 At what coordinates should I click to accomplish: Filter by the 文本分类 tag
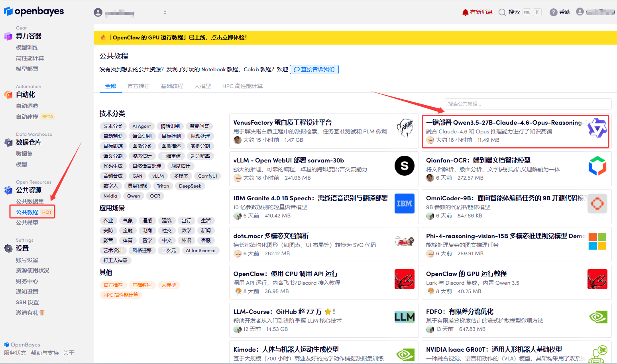(113, 126)
